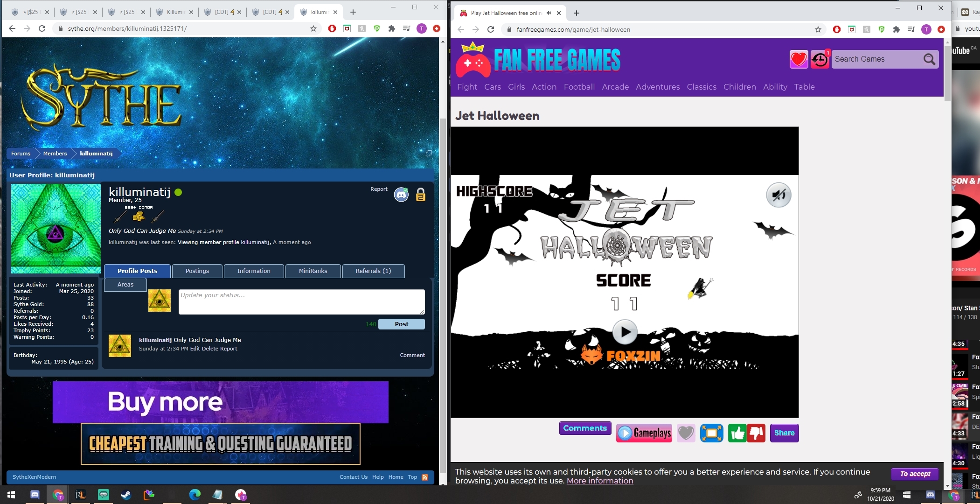Click Edit on the Only God Can Judge Me post

(x=195, y=349)
